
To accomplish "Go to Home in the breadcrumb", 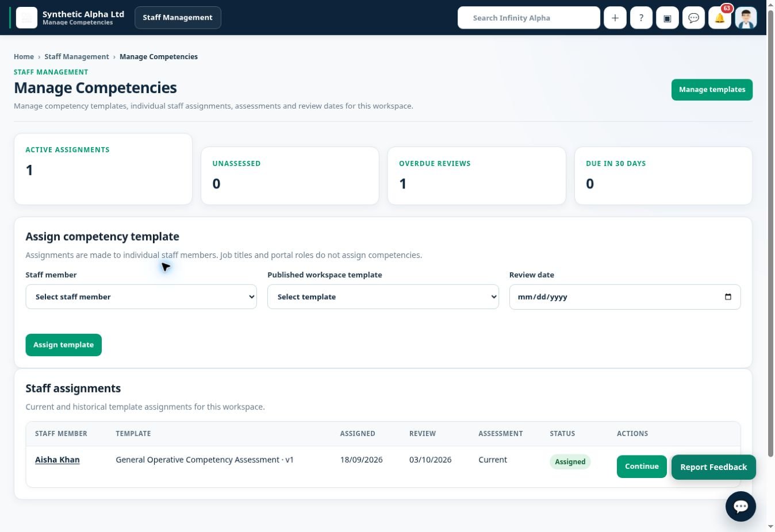I will (24, 57).
